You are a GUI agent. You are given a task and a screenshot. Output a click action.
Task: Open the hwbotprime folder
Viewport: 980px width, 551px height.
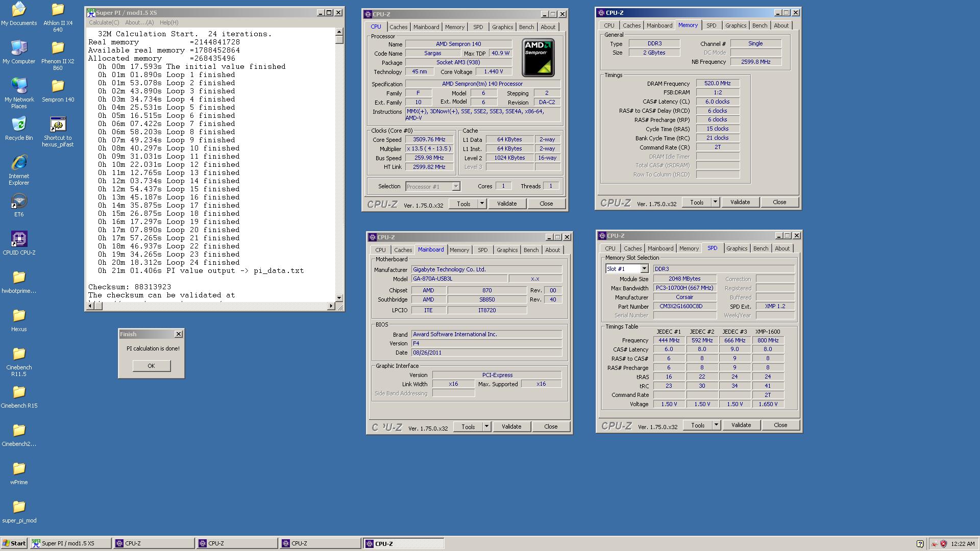click(x=19, y=282)
